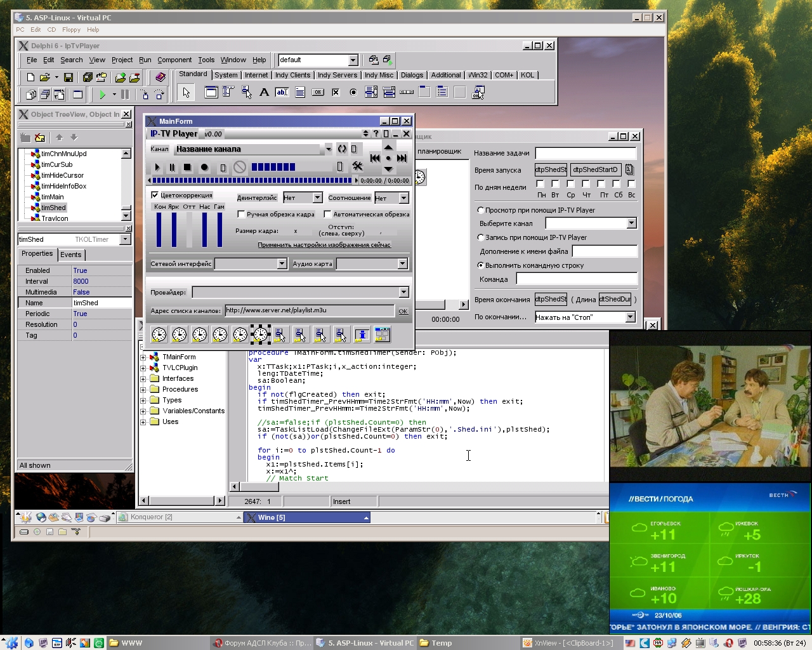Uncheck the Цветокоррекция checkbox
The image size is (812, 650).
coord(155,195)
